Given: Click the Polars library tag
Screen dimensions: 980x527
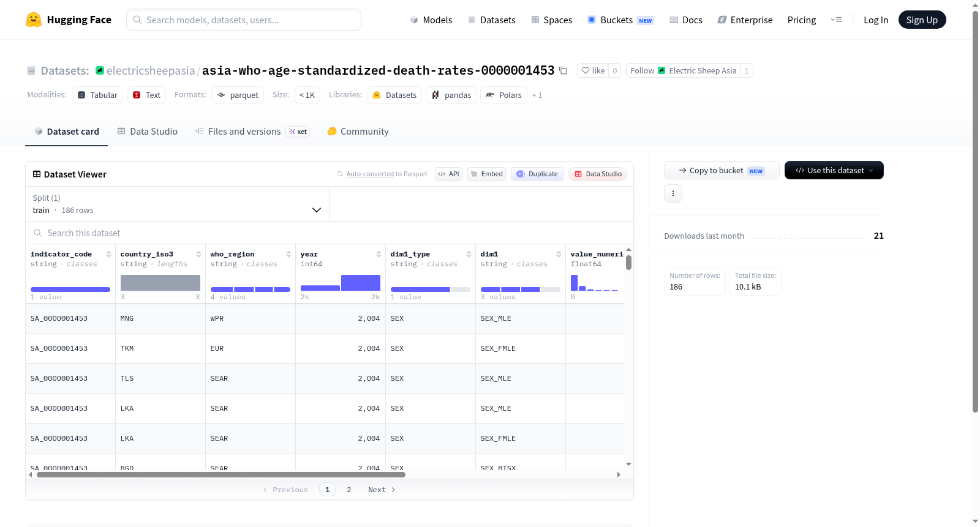Looking at the screenshot, I should tap(503, 95).
